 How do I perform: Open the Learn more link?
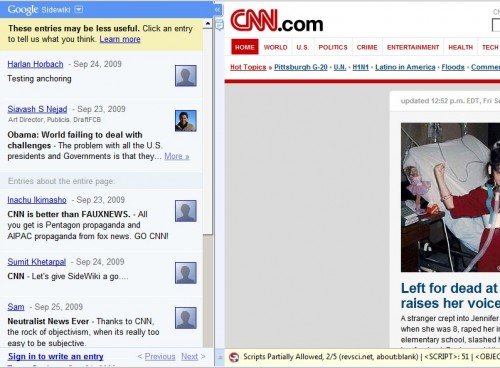coord(120,39)
